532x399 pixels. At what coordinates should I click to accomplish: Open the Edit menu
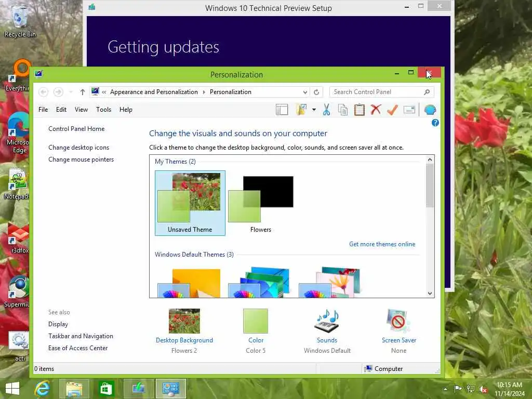61,110
